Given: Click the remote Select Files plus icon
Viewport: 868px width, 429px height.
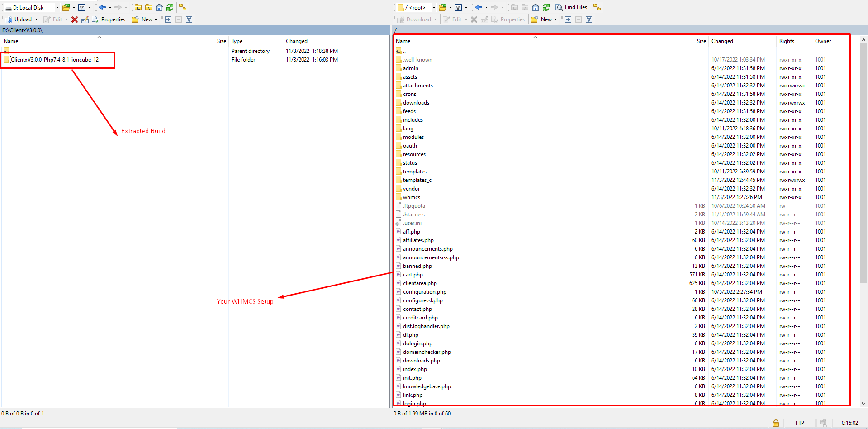Looking at the screenshot, I should (x=568, y=19).
